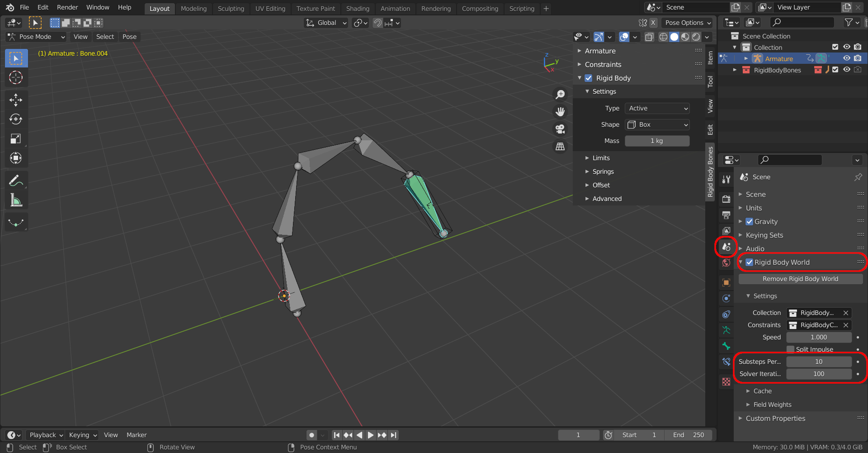The height and width of the screenshot is (453, 868).
Task: Hide the RigidBodyBones collection with the eye toggle
Action: point(846,70)
